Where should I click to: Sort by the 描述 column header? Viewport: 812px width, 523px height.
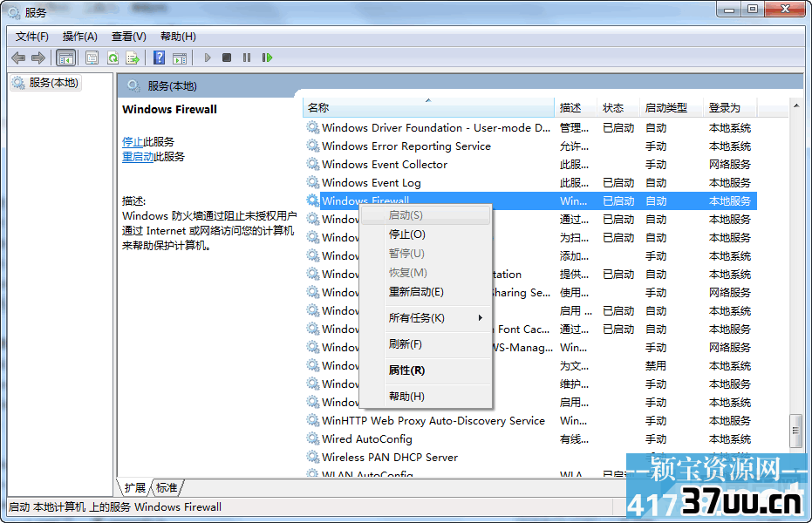tap(576, 107)
